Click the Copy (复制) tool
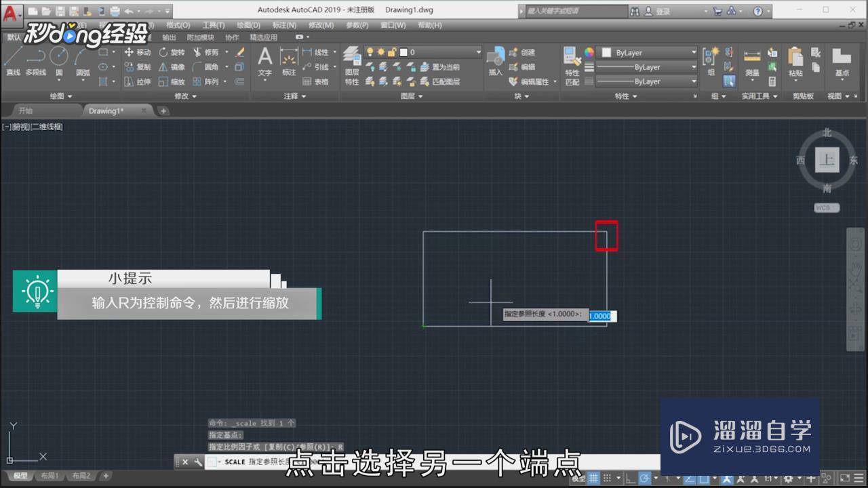The height and width of the screenshot is (488, 868). coord(138,67)
